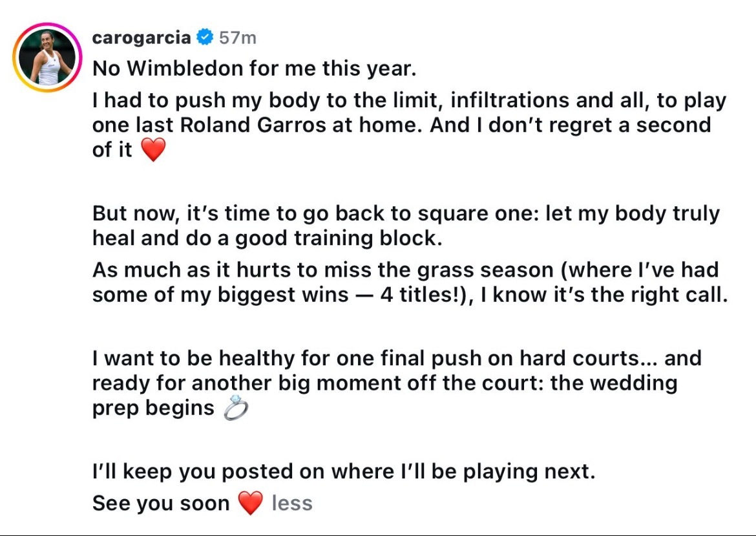Click the line 'I had to push my body'
The image size is (756, 536).
(x=410, y=101)
